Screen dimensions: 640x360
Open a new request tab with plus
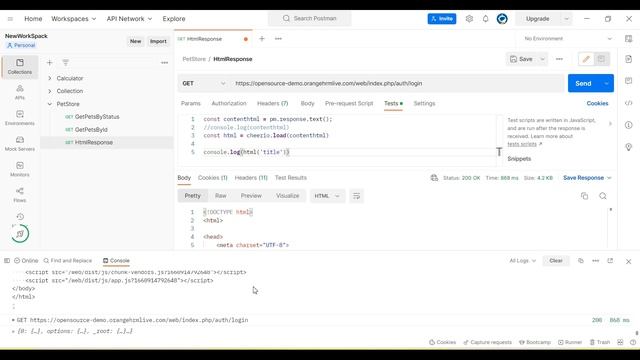[262, 39]
